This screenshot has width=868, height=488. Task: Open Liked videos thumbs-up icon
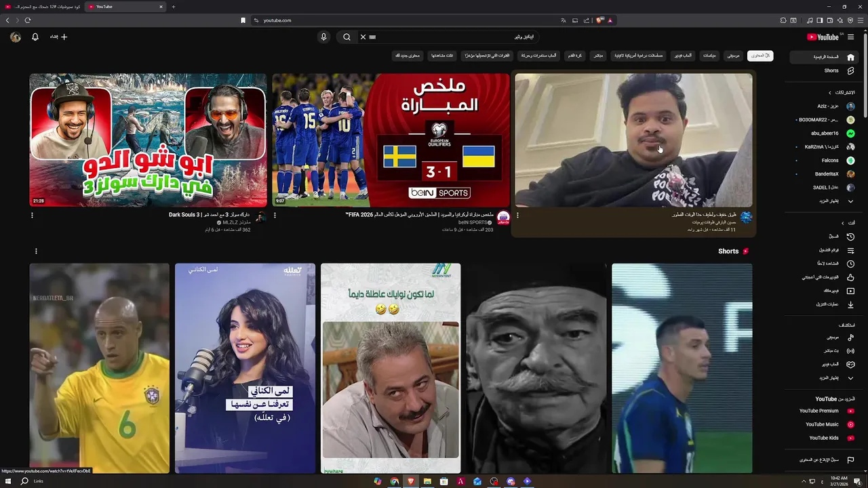coord(850,277)
